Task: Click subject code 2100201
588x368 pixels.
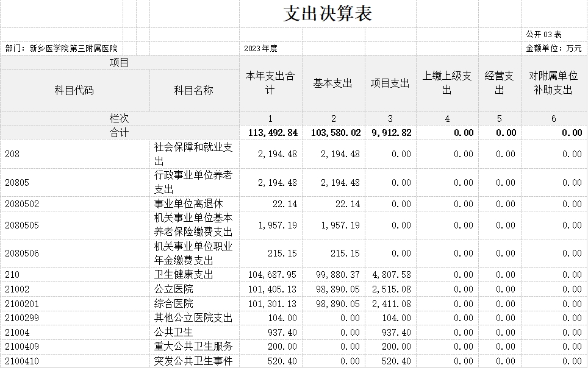Action: pos(22,304)
